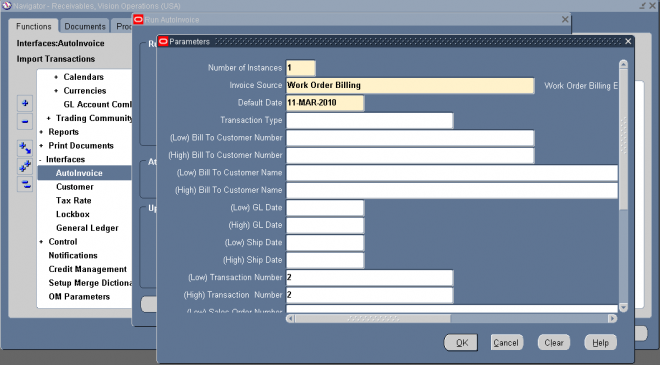Screen dimensions: 660x365
Task: Expand the Print Documents node
Action: (41, 146)
